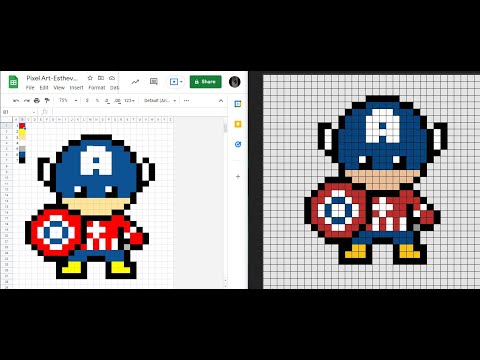Click the Undo toolbar icon
The image size is (480, 360).
[x=16, y=100]
